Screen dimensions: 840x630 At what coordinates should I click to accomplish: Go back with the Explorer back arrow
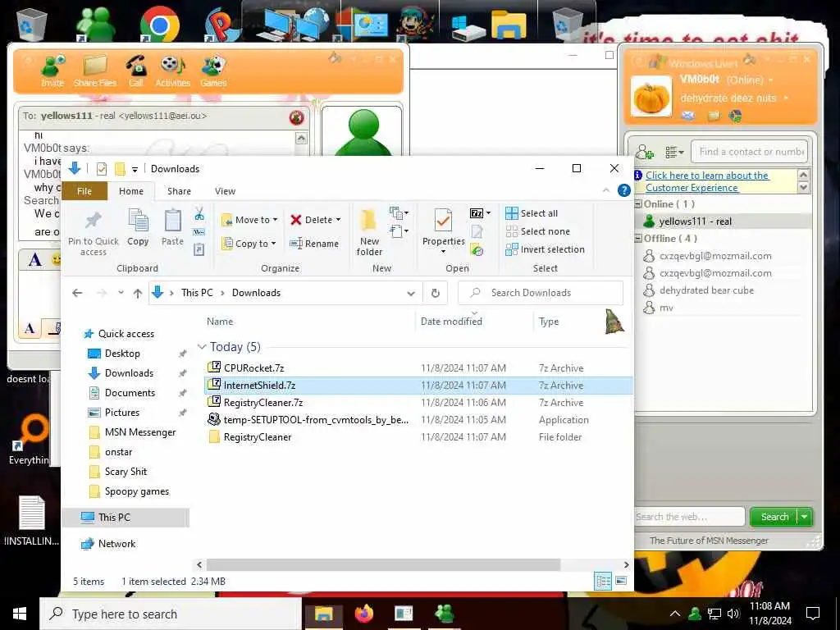(77, 293)
